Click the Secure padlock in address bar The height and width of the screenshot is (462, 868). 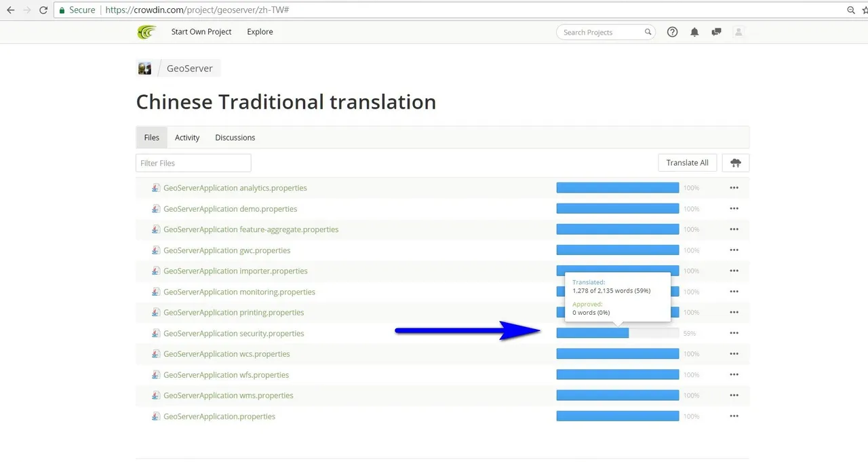pos(62,10)
